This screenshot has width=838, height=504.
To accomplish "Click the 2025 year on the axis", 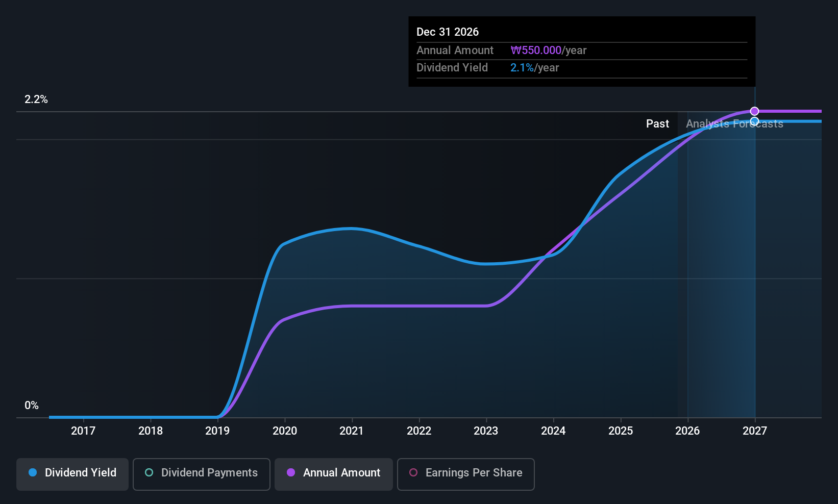I will coord(621,431).
